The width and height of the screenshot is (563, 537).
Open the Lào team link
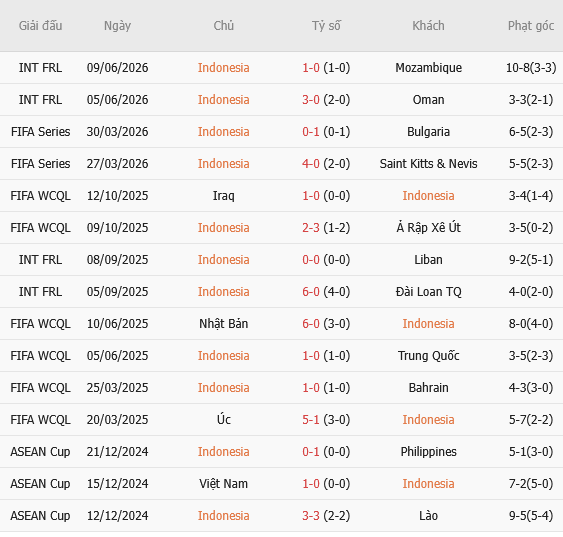coord(428,515)
